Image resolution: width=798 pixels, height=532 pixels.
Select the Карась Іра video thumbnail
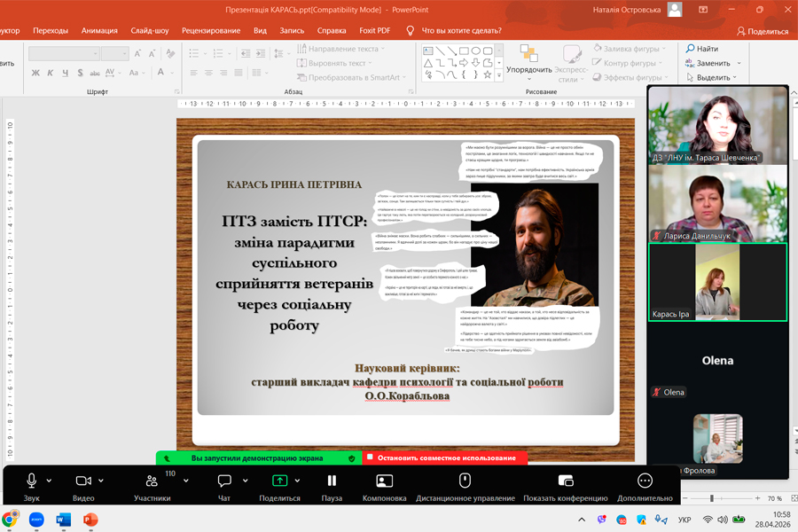(717, 282)
